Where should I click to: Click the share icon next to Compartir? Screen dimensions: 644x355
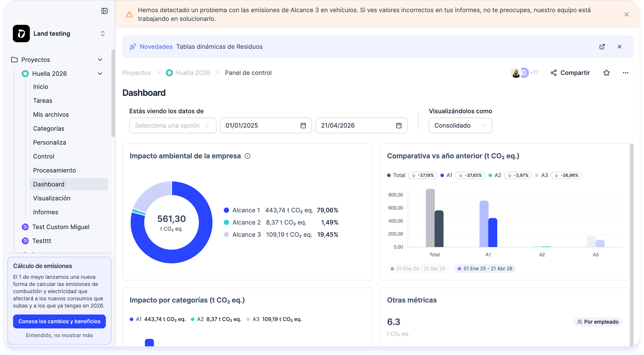(x=554, y=73)
